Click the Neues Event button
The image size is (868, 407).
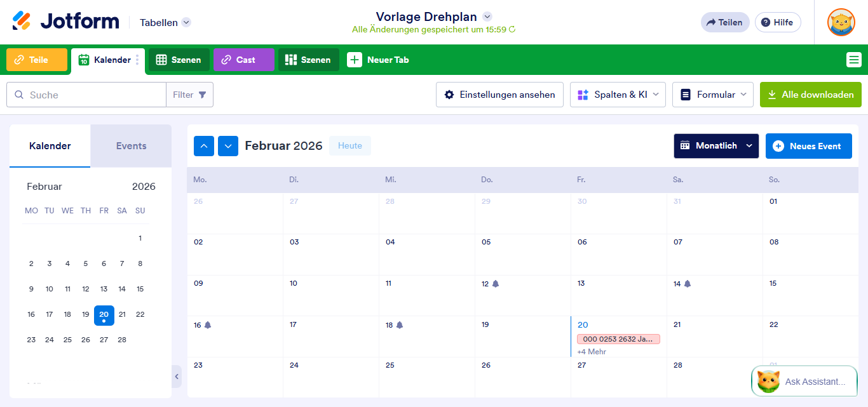click(x=808, y=146)
